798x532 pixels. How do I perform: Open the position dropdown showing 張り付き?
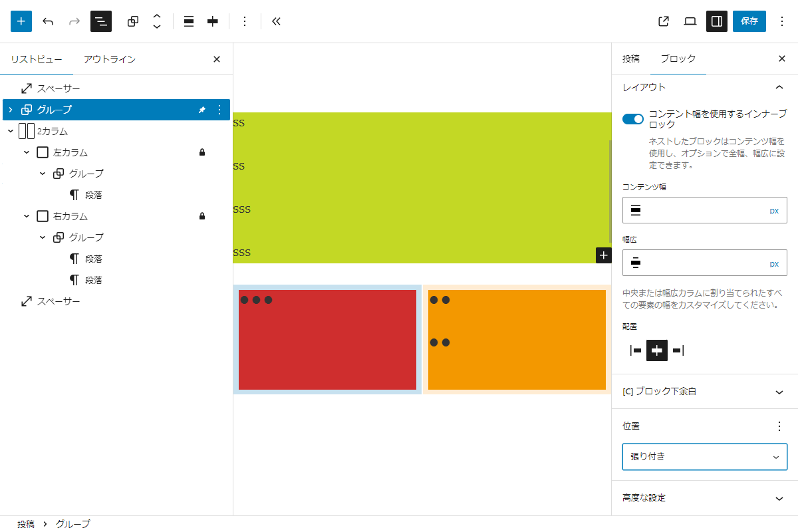tap(704, 457)
